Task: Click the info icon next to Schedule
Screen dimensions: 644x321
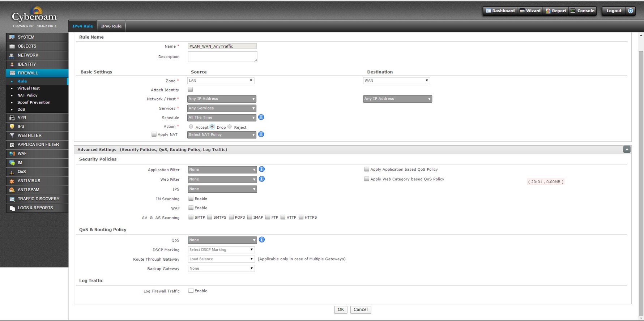Action: click(x=261, y=117)
